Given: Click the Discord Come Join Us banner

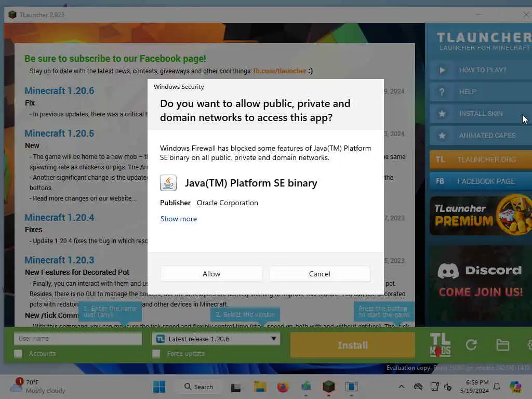Looking at the screenshot, I should [x=481, y=284].
